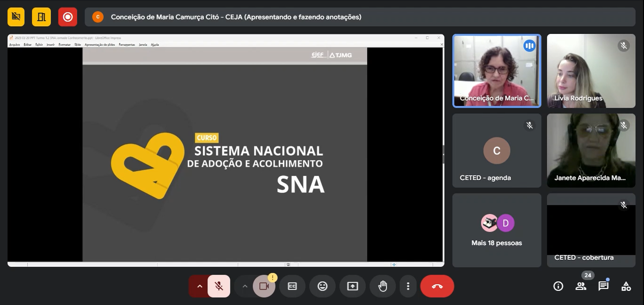Show the people panel icon
The image size is (644, 305).
click(x=581, y=286)
